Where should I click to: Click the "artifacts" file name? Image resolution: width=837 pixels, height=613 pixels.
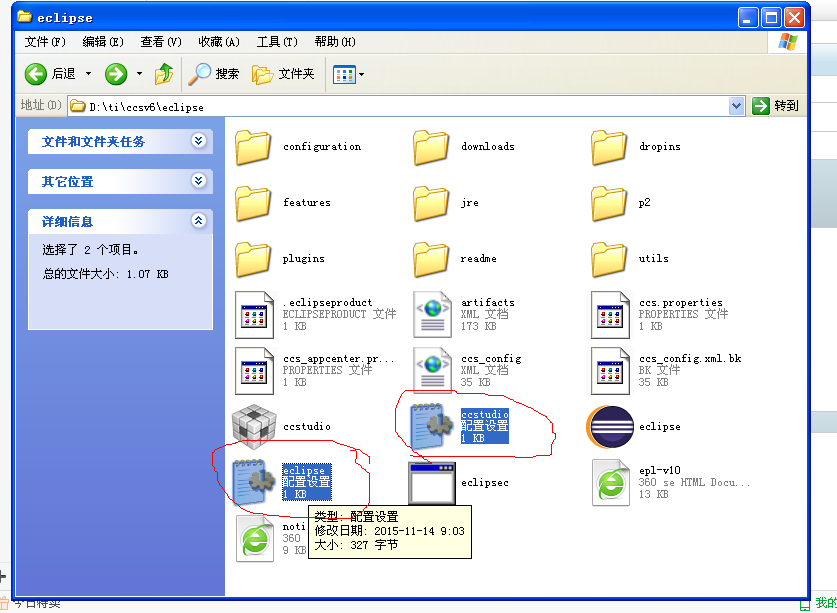coord(488,302)
